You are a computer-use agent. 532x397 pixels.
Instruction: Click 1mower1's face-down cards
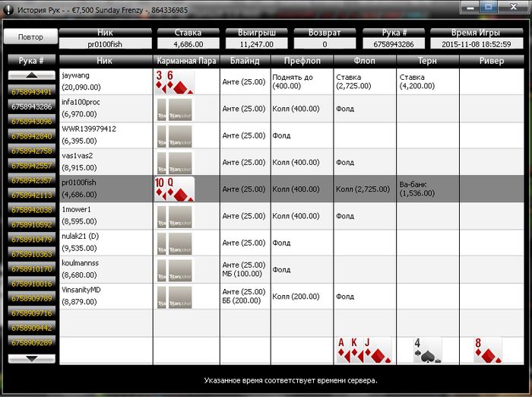click(x=174, y=217)
